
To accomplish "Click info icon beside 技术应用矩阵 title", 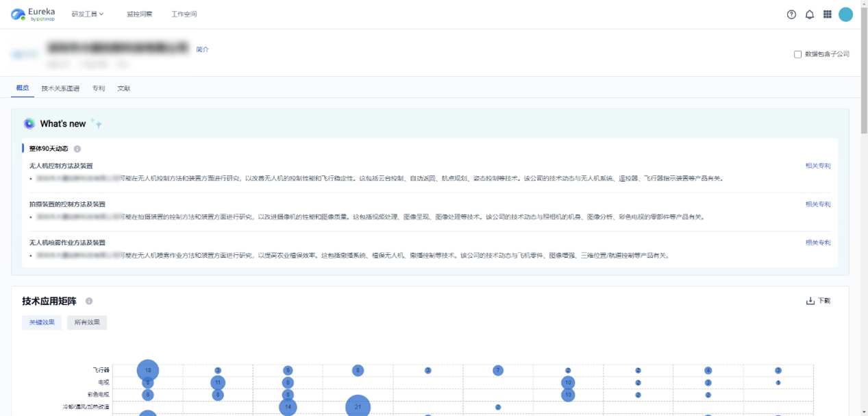I will 89,302.
